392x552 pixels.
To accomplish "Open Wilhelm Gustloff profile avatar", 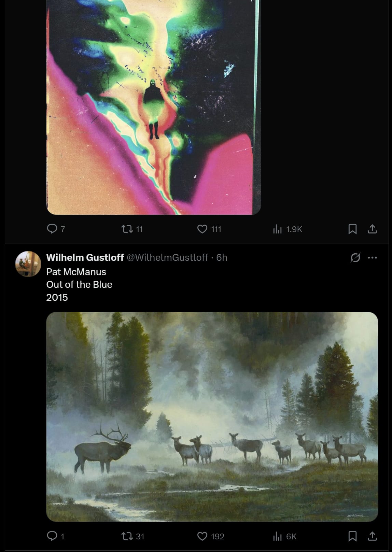I will [28, 264].
